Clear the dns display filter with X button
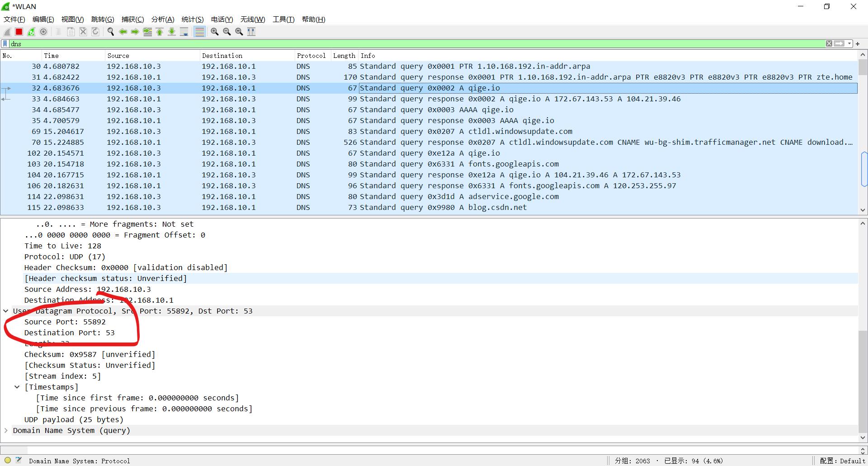The width and height of the screenshot is (868, 466). click(x=829, y=43)
